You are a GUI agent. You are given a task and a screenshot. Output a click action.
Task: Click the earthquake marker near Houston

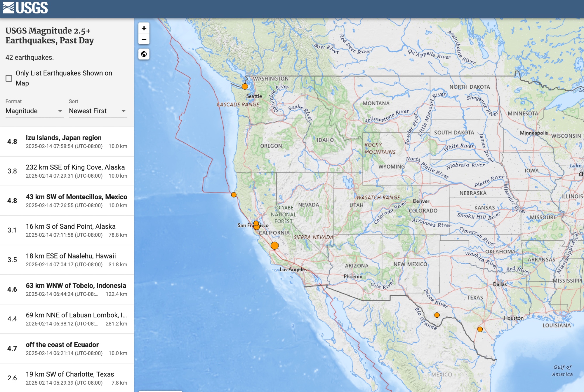tap(480, 329)
